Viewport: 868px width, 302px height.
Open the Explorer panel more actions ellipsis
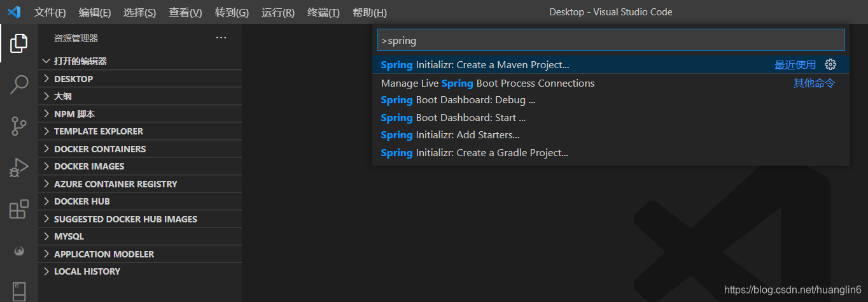pos(221,38)
